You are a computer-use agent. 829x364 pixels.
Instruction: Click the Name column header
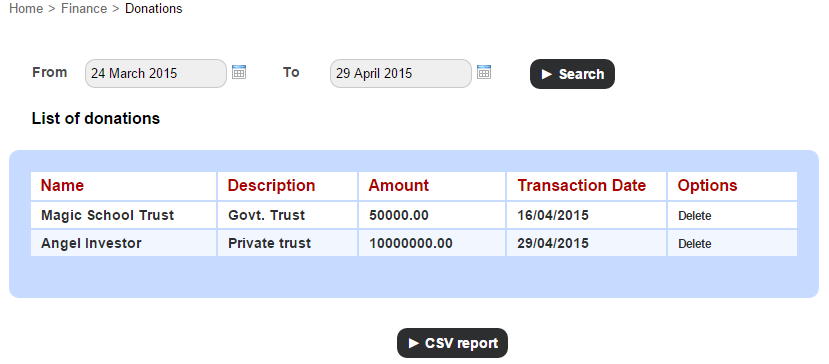point(62,186)
